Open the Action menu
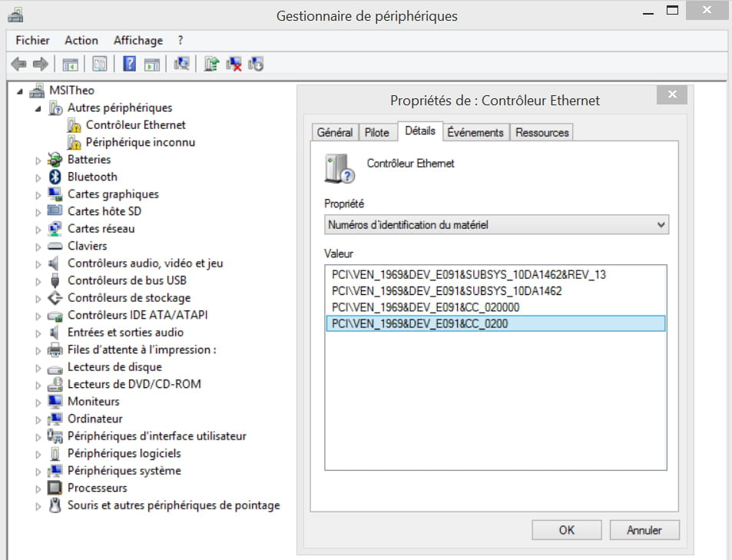This screenshot has width=732, height=560. (81, 40)
